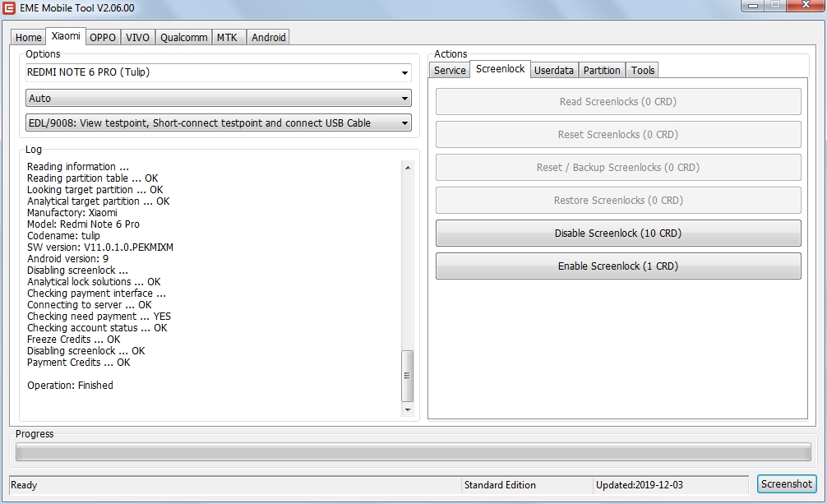This screenshot has width=827, height=504.
Task: Open the Tools actions tab
Action: click(643, 70)
